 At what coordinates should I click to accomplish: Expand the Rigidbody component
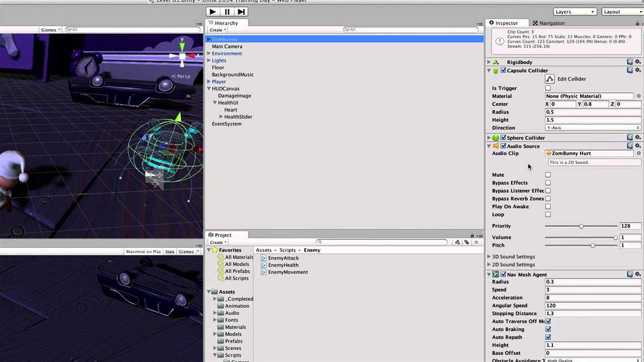pyautogui.click(x=489, y=62)
